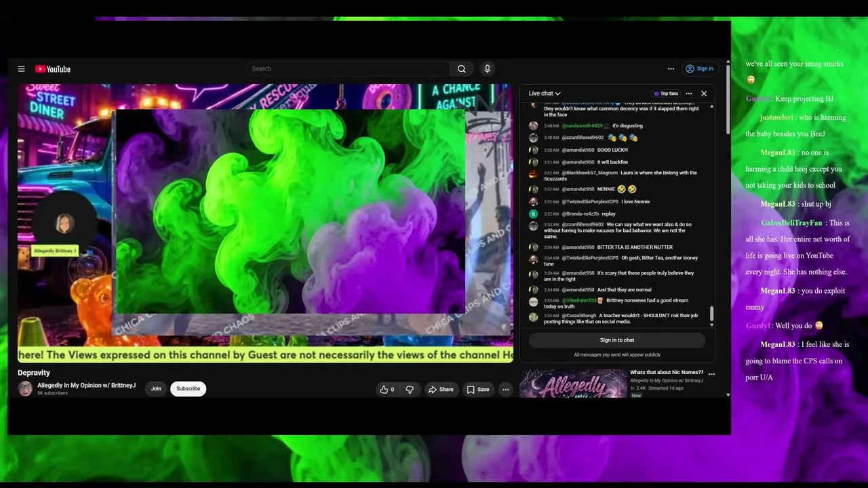Screen dimensions: 868x488
Task: Click the 'replay' chat message
Action: [x=608, y=213]
